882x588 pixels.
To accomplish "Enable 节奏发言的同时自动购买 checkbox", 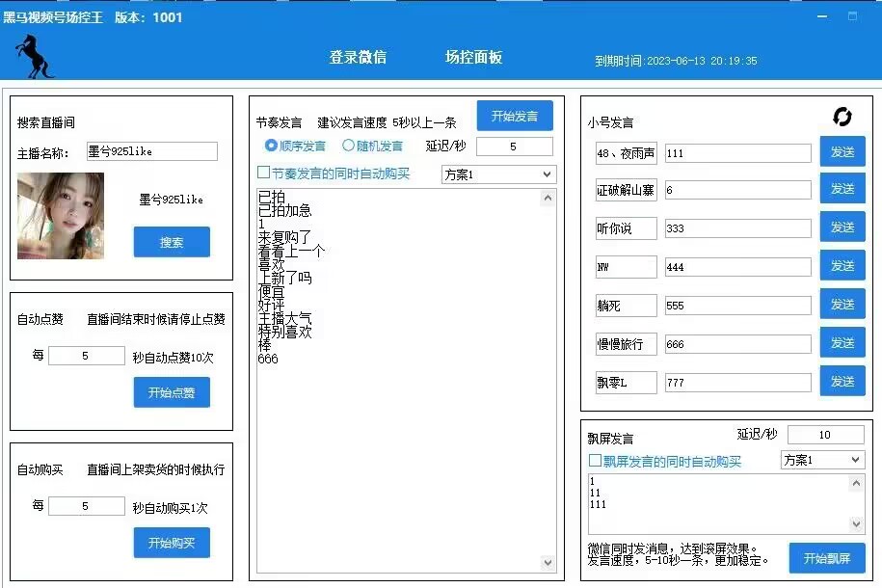I will pos(263,174).
